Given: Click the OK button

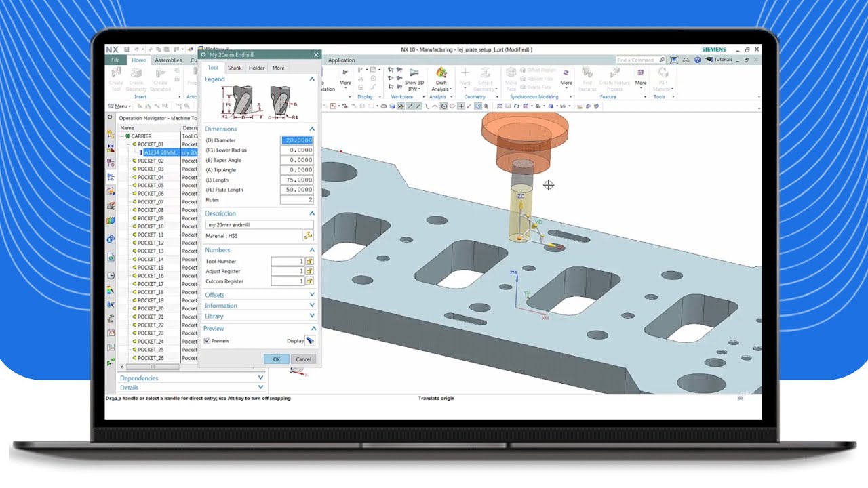Looking at the screenshot, I should [276, 359].
